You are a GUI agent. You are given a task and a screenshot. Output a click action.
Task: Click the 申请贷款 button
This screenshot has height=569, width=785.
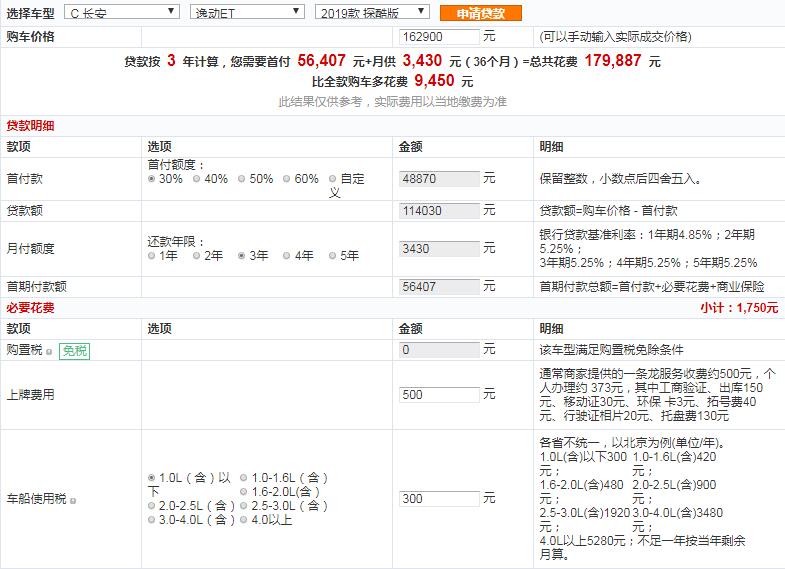click(481, 13)
